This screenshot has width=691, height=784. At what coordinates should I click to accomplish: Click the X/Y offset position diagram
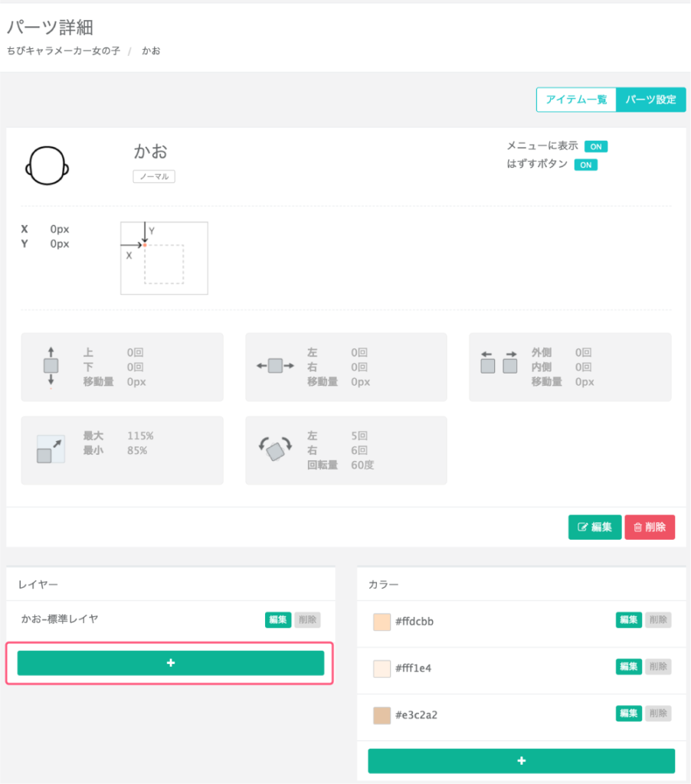click(164, 258)
